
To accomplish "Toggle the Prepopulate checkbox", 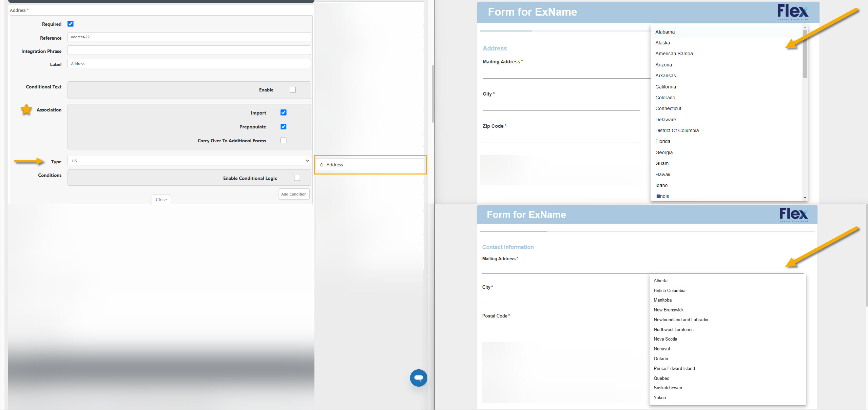I will [x=284, y=126].
